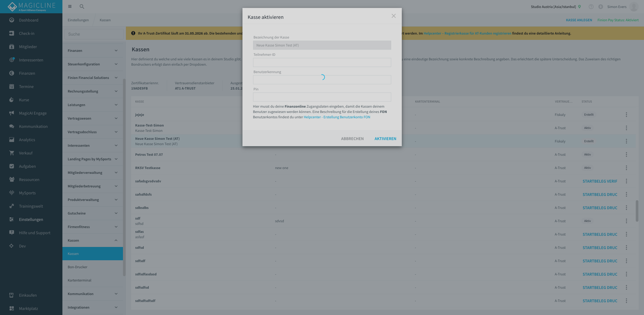Click into the Benutzerkennung field

coord(322,80)
